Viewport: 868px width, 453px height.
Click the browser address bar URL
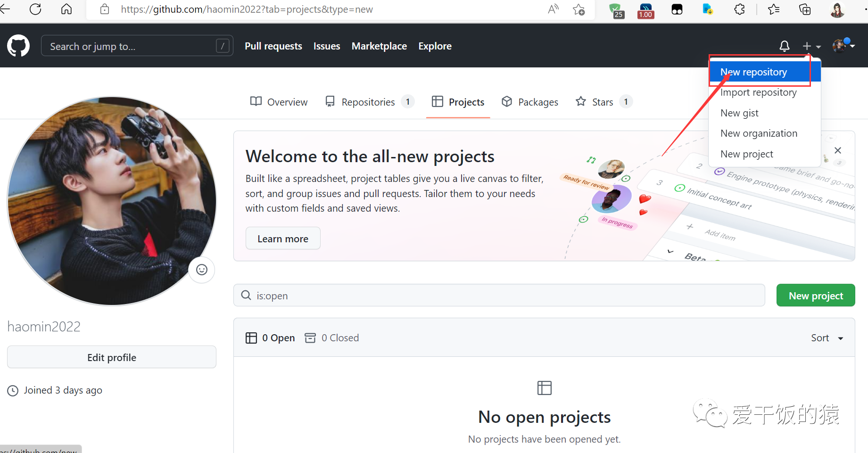[x=247, y=9]
